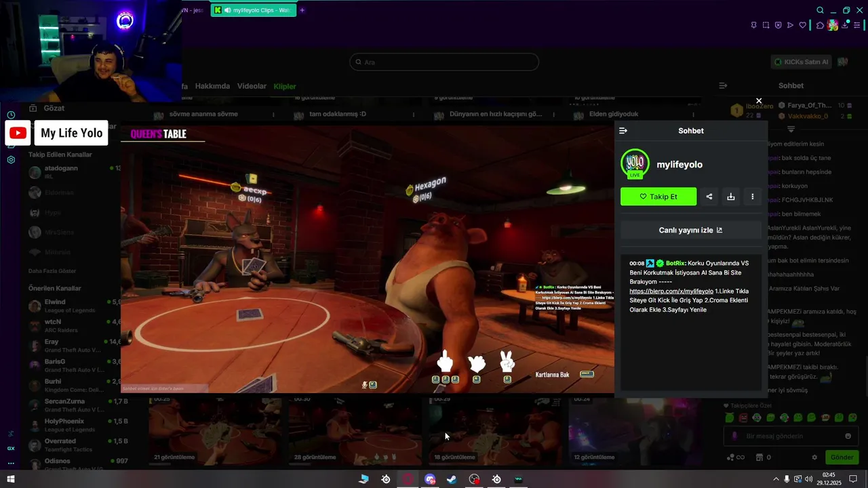Click the heart bookmark toolbar icon

click(x=803, y=25)
